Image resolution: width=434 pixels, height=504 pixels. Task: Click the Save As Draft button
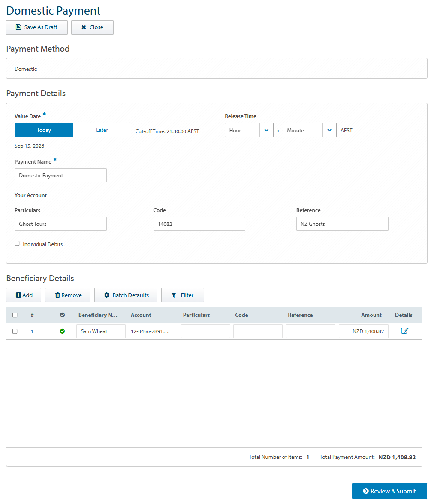pos(36,27)
